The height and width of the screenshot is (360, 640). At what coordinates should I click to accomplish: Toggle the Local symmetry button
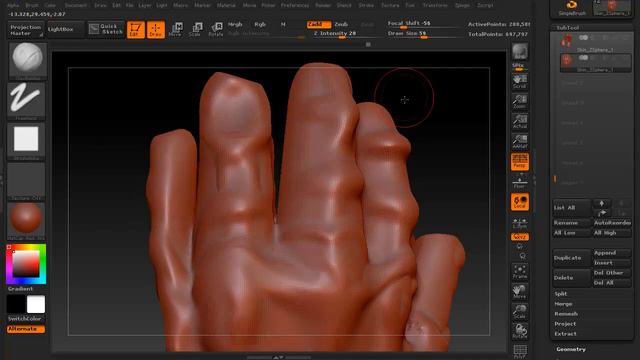[520, 202]
